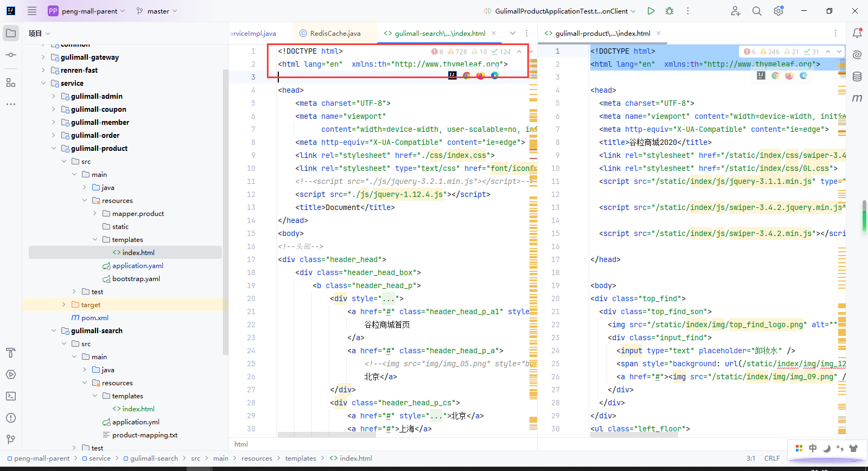Debug the current run configuration

669,11
